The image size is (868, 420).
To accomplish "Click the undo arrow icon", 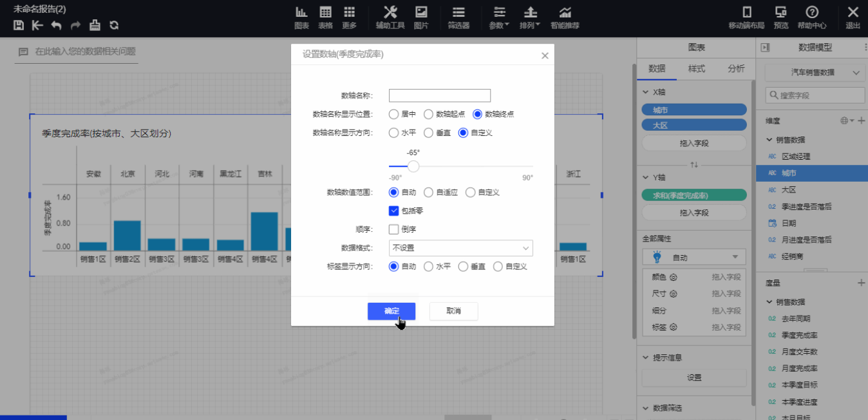I will point(57,25).
